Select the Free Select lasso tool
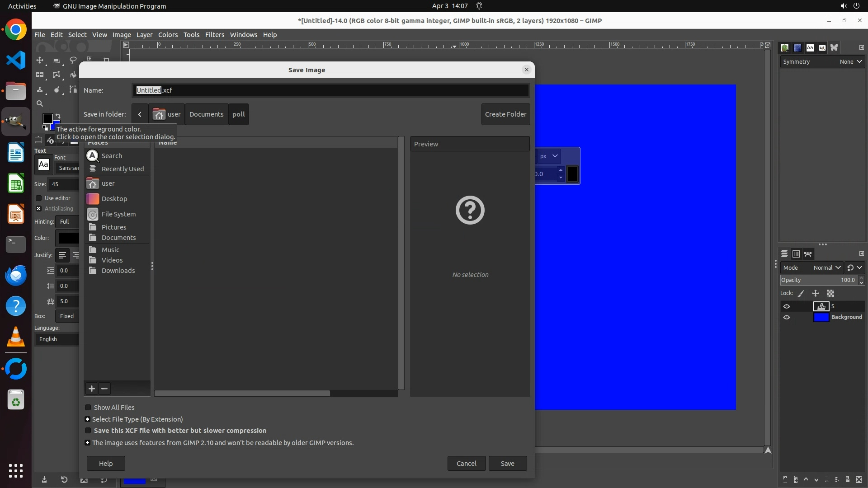Screen dimensions: 868x488 pos(73,60)
